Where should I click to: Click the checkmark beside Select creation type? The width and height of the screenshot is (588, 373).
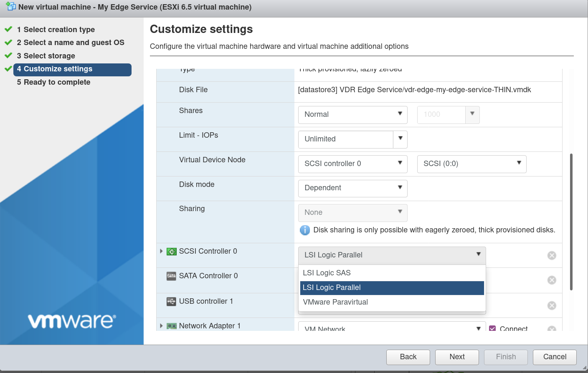click(x=8, y=29)
